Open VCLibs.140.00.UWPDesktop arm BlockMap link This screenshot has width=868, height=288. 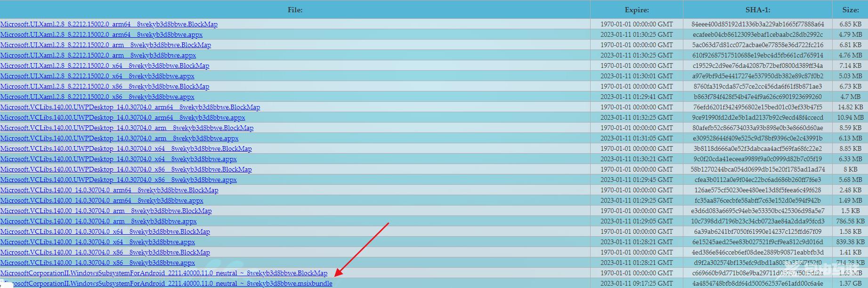point(127,128)
